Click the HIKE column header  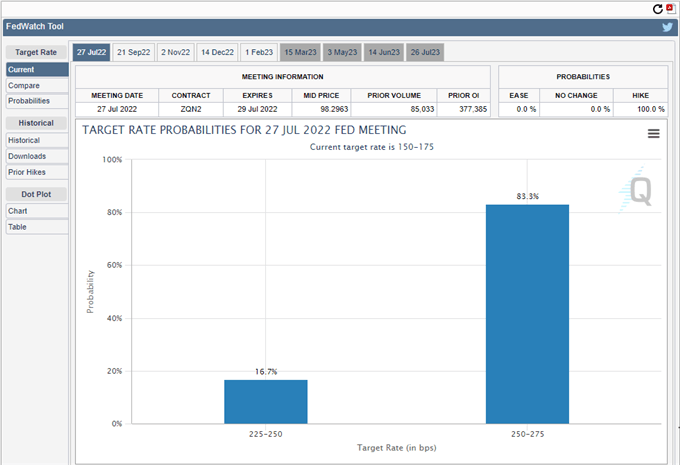640,95
